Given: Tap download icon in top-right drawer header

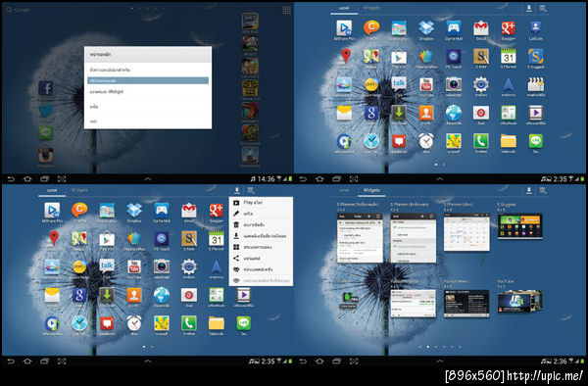Looking at the screenshot, I should point(529,8).
